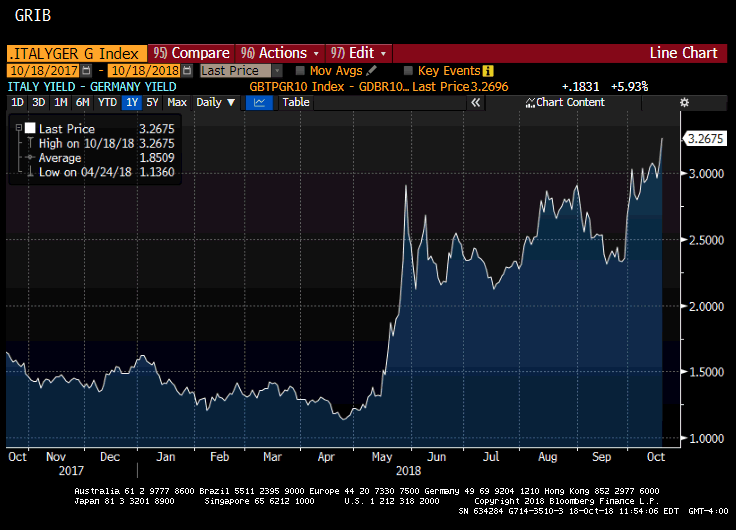
Task: Select the YTD time range
Action: (x=106, y=102)
